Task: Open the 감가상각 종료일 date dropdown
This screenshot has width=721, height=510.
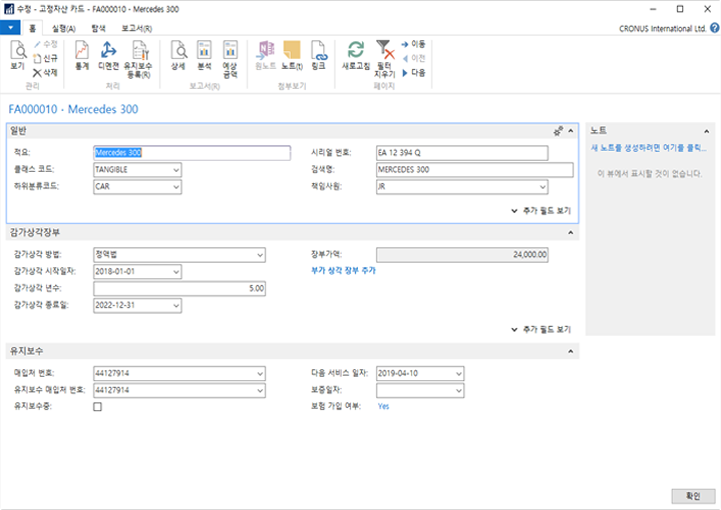Action: [x=176, y=305]
